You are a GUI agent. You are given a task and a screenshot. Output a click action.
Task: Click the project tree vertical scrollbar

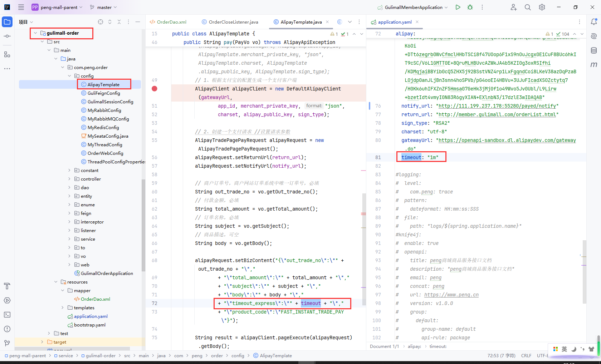(x=143, y=225)
